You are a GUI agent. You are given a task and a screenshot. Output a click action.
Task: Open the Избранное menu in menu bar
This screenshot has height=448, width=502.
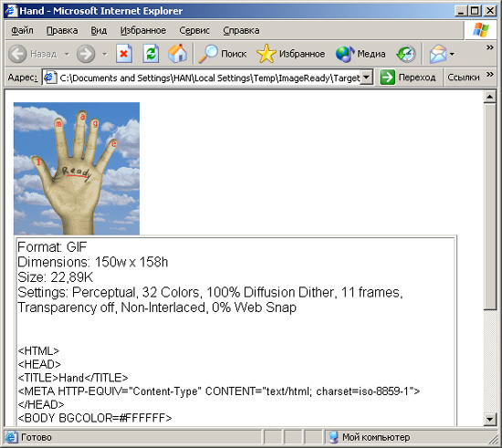(x=143, y=30)
